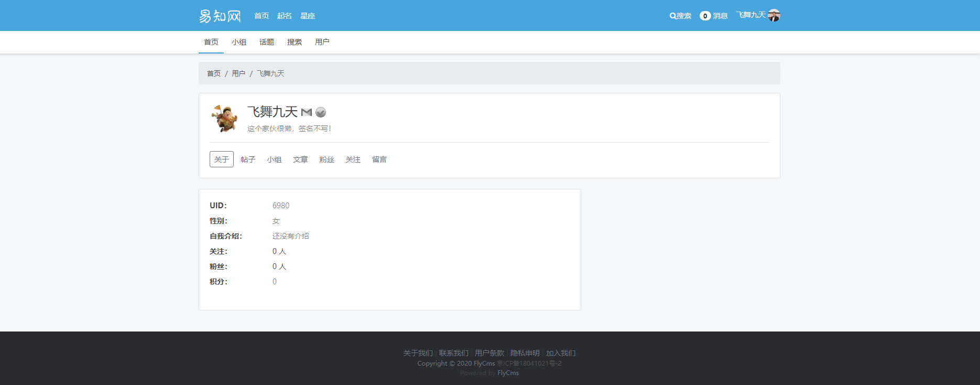Open the 星座 link in top bar
The width and height of the screenshot is (980, 385).
click(308, 16)
